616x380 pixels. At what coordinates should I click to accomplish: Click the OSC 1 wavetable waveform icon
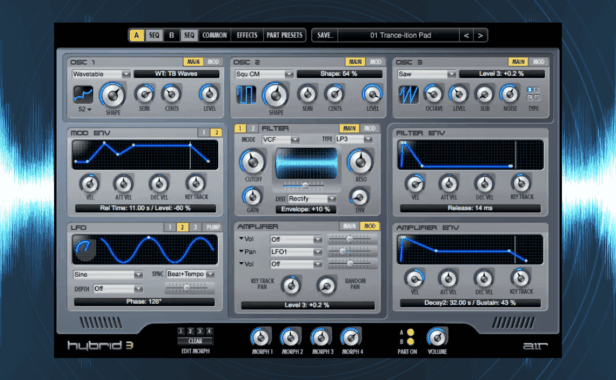tap(83, 95)
